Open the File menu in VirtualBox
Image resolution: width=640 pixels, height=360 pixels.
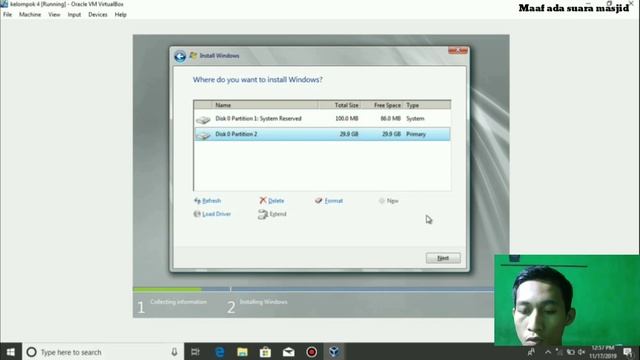(7, 15)
